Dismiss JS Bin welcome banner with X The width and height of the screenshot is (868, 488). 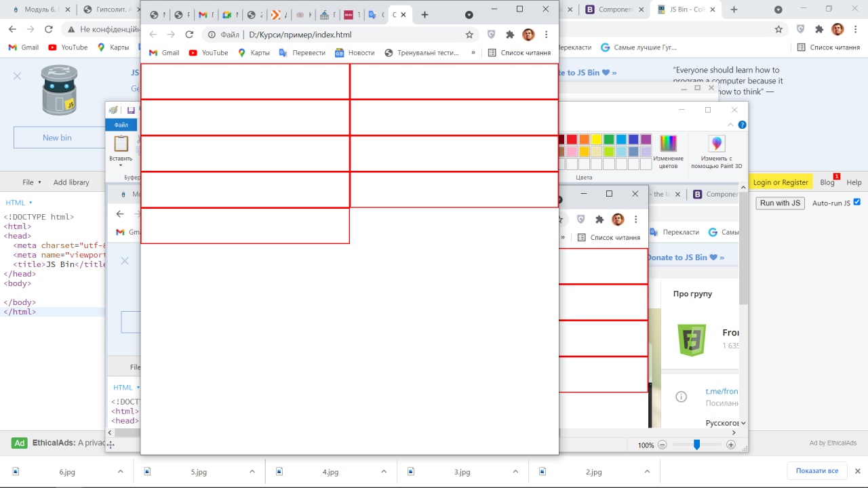tap(17, 76)
